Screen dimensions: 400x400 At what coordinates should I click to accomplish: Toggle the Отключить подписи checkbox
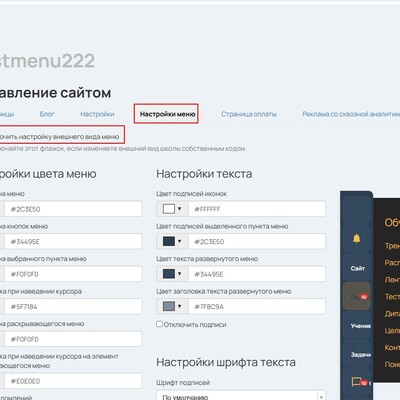(159, 324)
